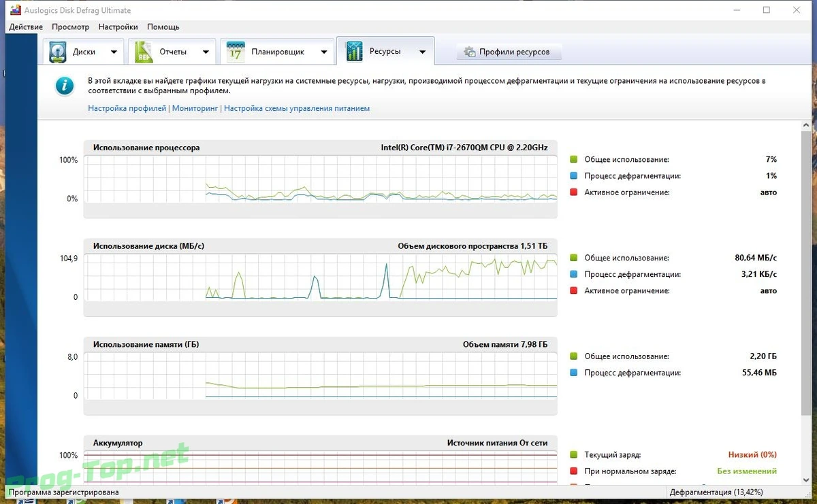Click the Профили ресурсов button
Image resolution: width=817 pixels, height=504 pixels.
509,52
